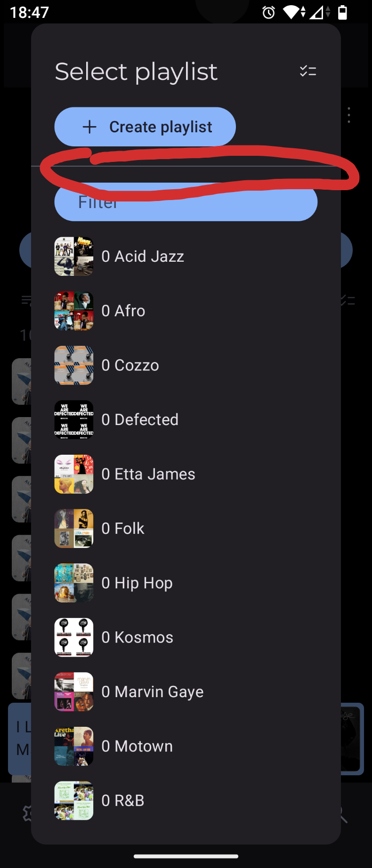Screen dimensions: 372x868
Task: Choose the 0 Afro playlist
Action: (x=123, y=311)
